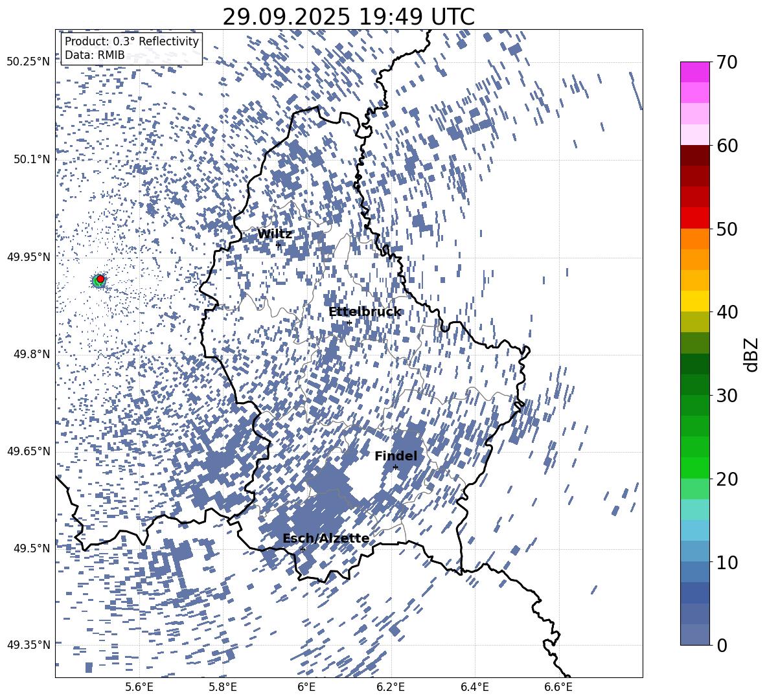Viewport: 767px width, 700px height.
Task: Click the 49.65°N latitude label
Action: [29, 451]
